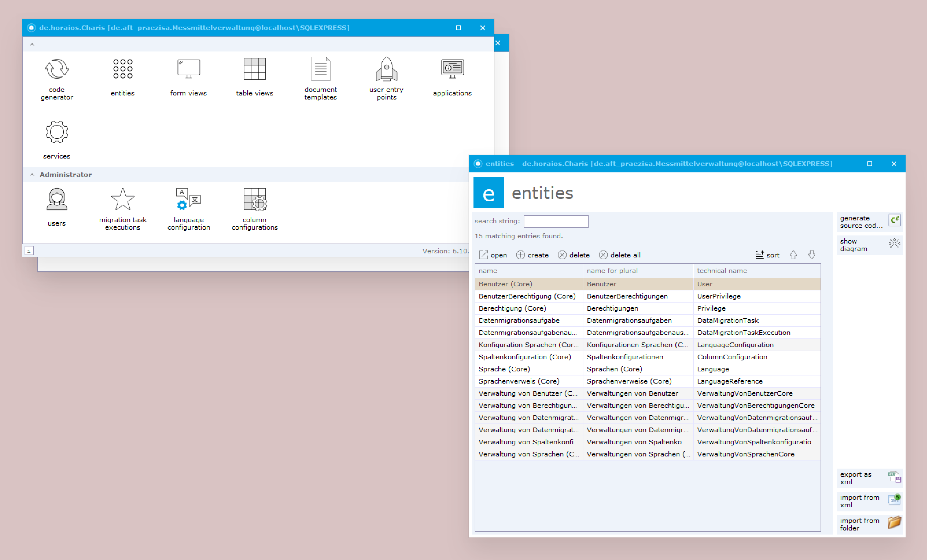This screenshot has height=560, width=927.
Task: Collapse the Administrator section
Action: (x=32, y=175)
